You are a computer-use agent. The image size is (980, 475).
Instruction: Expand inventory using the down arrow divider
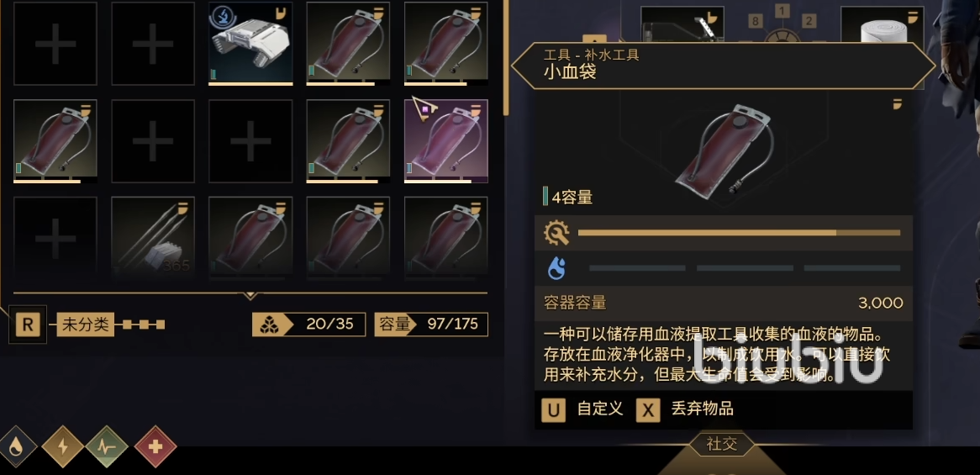click(250, 294)
